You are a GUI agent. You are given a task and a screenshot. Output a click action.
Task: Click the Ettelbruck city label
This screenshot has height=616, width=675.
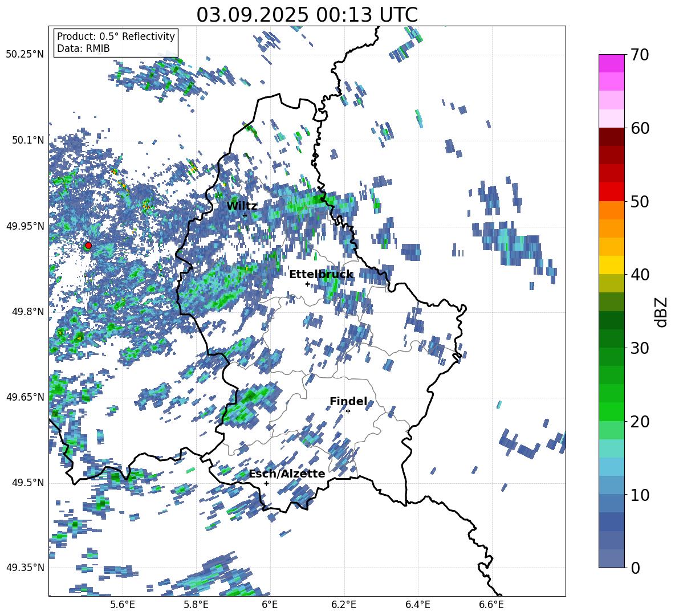tap(321, 275)
